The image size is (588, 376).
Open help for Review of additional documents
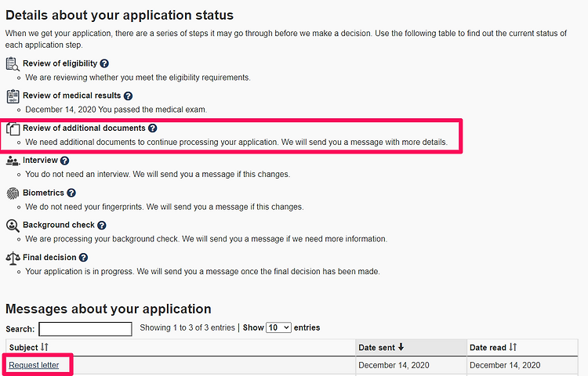(152, 128)
